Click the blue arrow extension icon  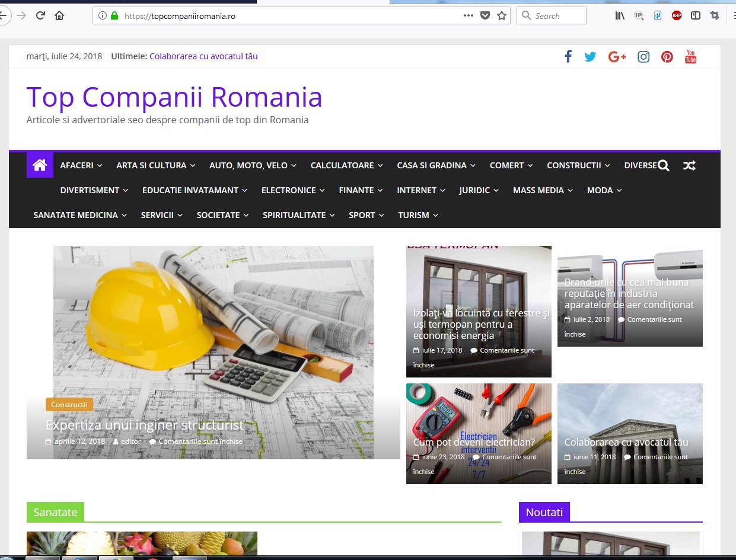[658, 16]
